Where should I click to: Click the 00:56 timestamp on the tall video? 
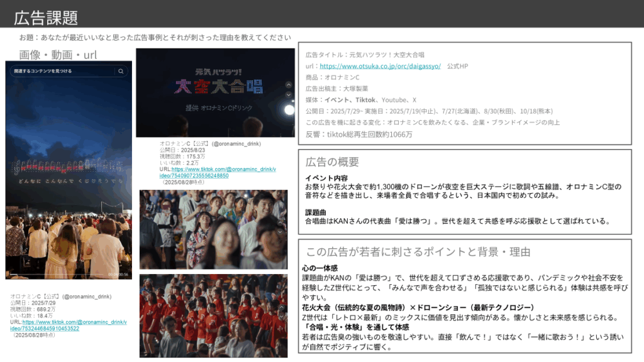click(x=119, y=273)
